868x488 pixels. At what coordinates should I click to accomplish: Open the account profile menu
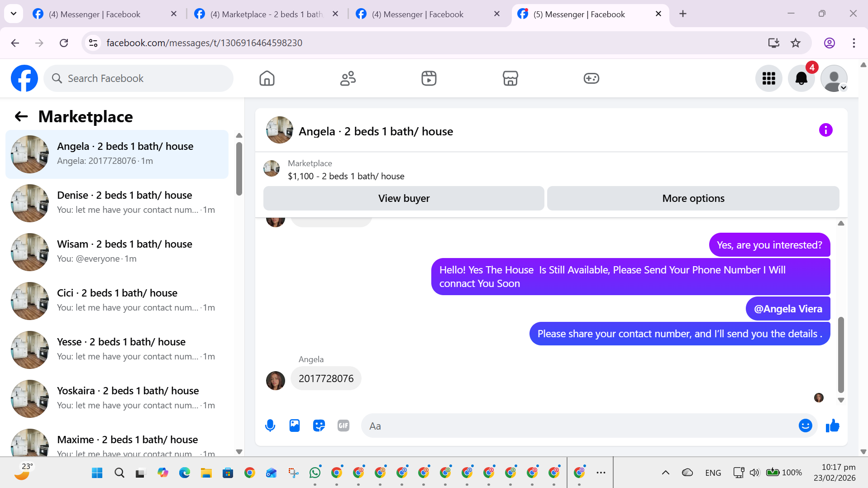click(x=834, y=78)
